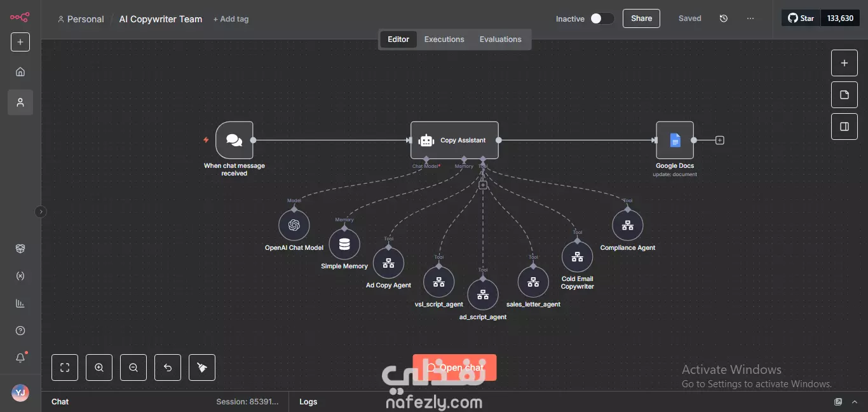Click the AI Copywriter Team workflow name

tap(161, 19)
